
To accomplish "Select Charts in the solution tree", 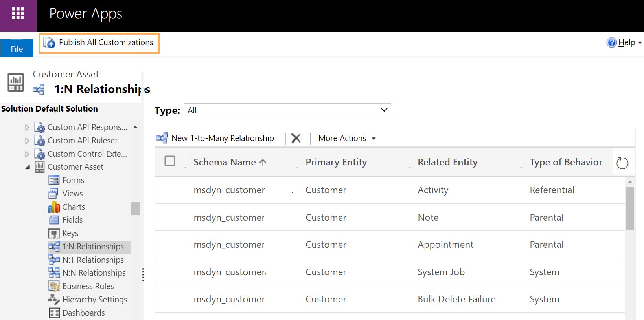I will [74, 207].
